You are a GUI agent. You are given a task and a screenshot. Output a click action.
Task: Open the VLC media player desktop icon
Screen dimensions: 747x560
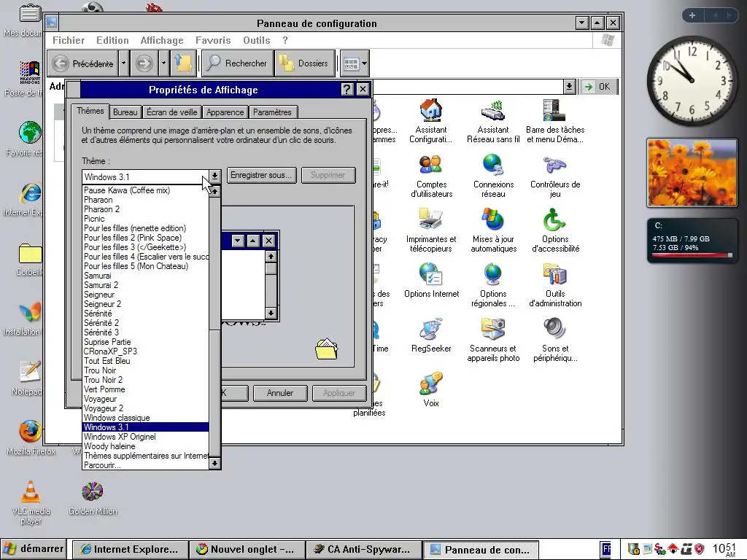click(31, 502)
